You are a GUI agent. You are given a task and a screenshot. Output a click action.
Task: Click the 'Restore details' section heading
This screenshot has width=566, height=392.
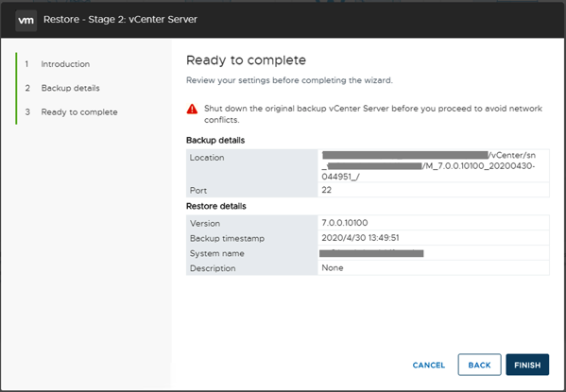coord(216,206)
